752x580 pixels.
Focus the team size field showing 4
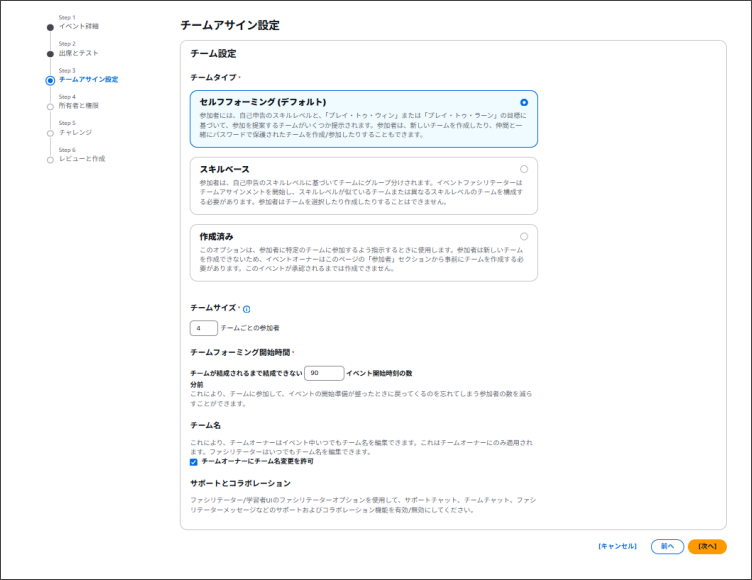pyautogui.click(x=203, y=328)
